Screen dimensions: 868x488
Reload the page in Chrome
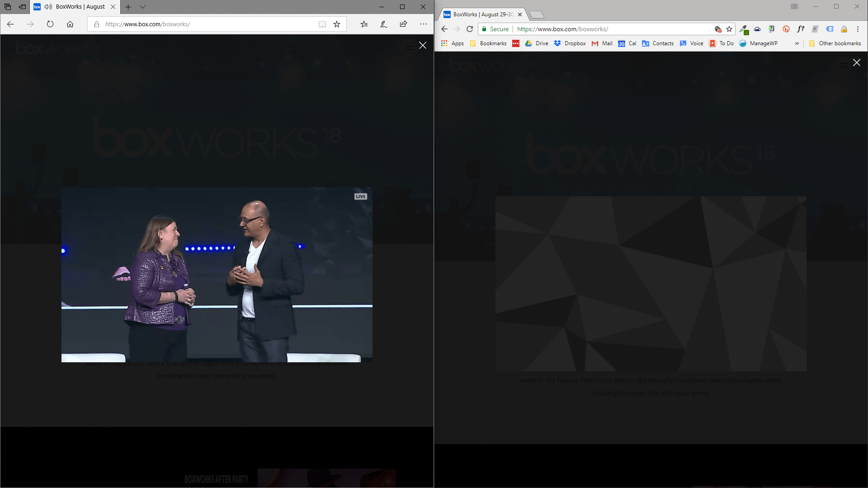click(x=470, y=29)
